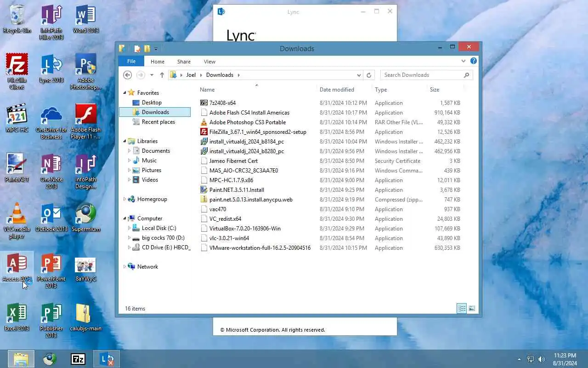The width and height of the screenshot is (588, 368).
Task: Click File Explorer taskbar button
Action: pos(21,359)
